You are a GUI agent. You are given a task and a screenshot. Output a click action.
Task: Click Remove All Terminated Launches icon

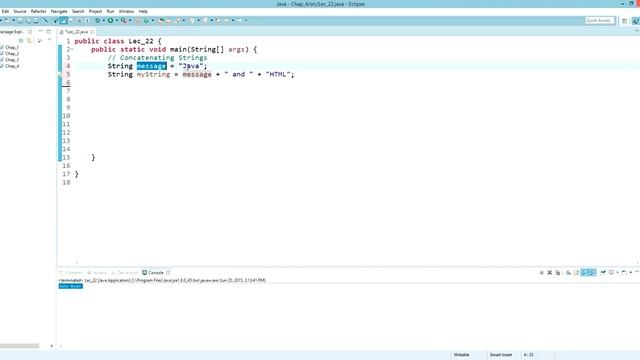pos(558,273)
